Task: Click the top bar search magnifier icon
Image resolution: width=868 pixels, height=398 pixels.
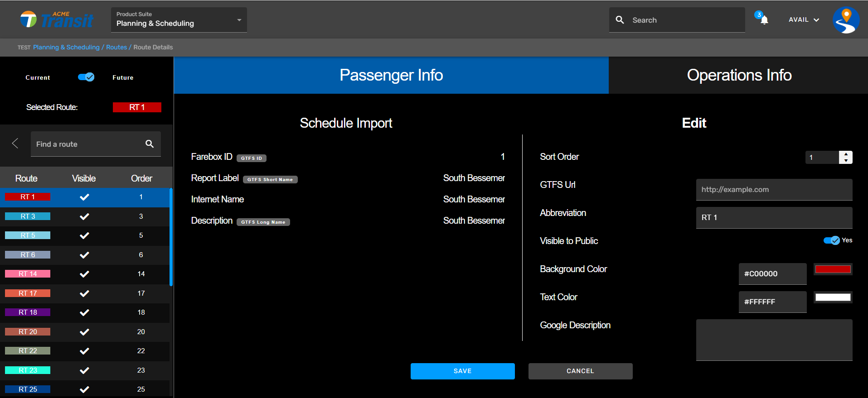Action: [x=620, y=20]
